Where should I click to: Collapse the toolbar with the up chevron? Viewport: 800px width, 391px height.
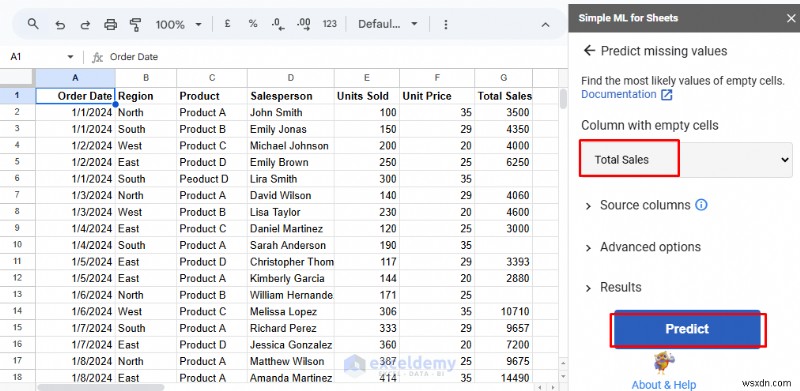click(545, 25)
